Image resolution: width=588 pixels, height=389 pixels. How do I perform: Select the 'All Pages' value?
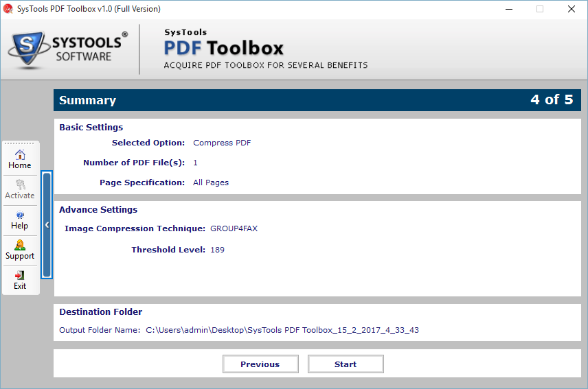[211, 182]
